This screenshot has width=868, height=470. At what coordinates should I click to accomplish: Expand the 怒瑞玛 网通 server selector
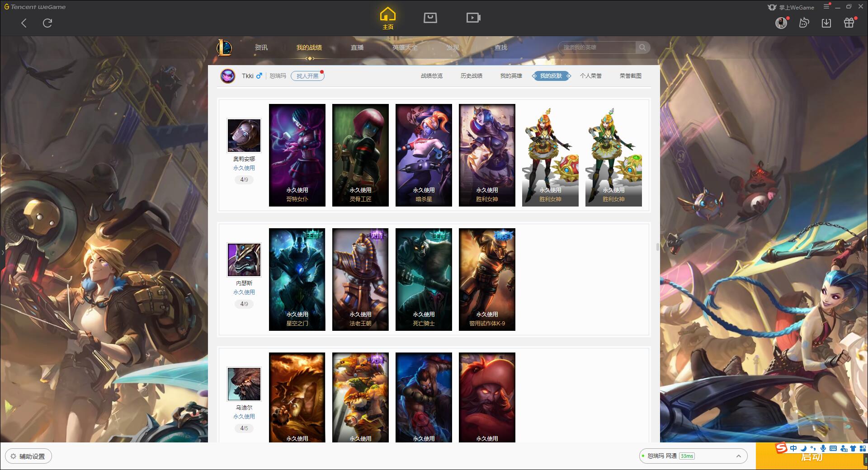(693, 456)
